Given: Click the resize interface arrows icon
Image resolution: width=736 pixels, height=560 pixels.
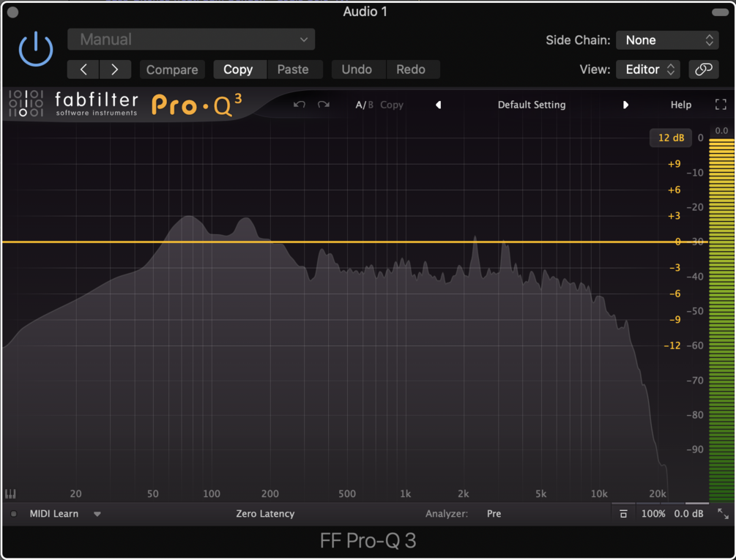Looking at the screenshot, I should (723, 514).
